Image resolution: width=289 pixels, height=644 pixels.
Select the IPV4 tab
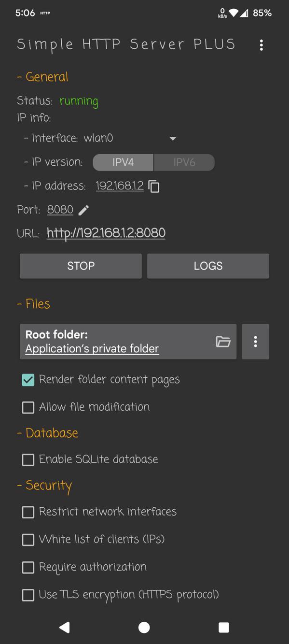tap(123, 162)
